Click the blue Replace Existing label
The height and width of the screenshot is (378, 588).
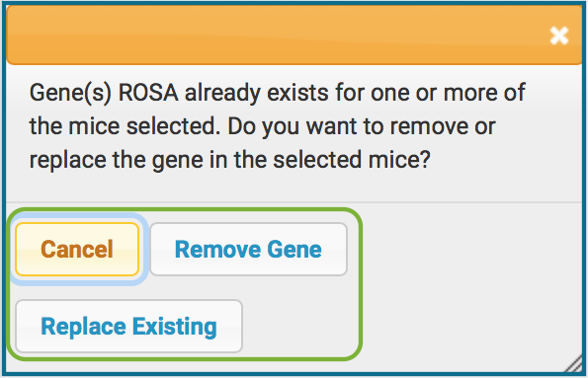click(128, 327)
